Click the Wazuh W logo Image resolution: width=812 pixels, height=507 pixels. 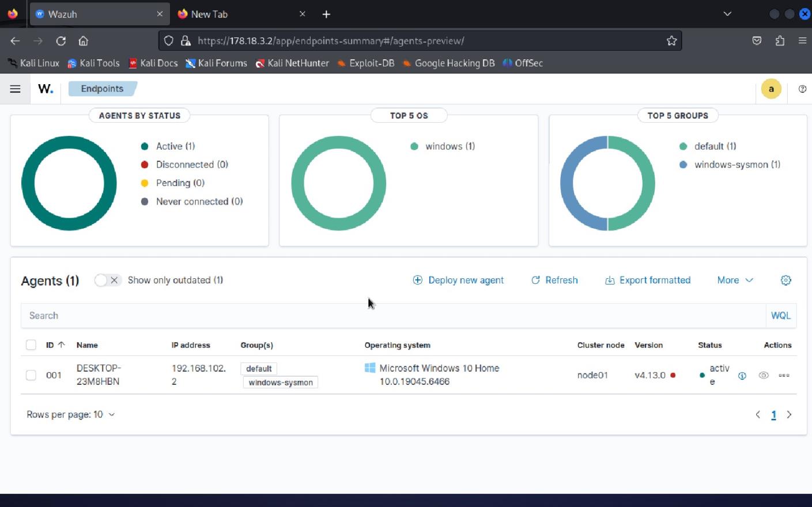[46, 88]
